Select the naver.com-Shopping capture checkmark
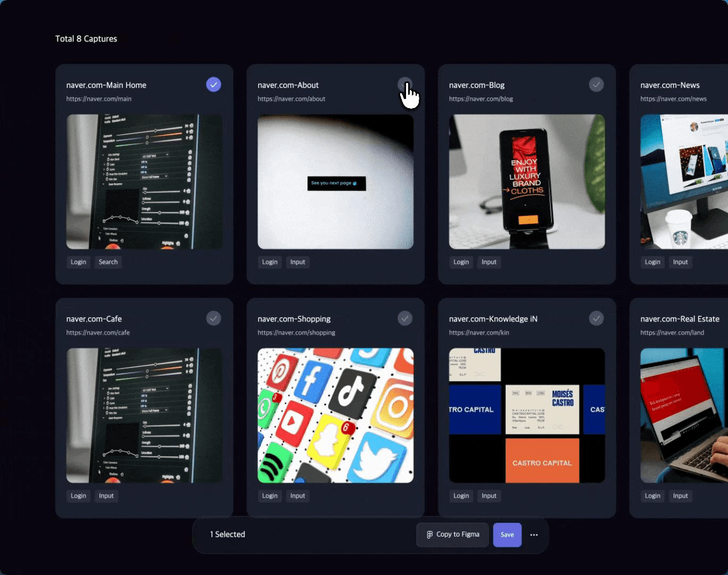 [405, 318]
